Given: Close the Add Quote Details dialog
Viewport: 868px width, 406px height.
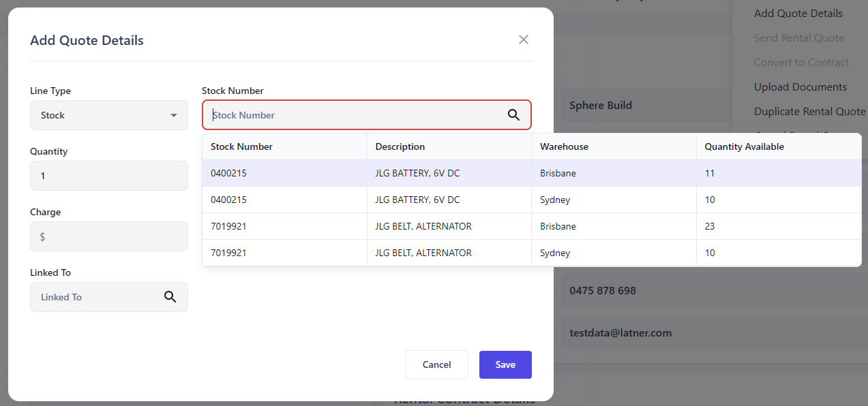Looking at the screenshot, I should point(524,40).
